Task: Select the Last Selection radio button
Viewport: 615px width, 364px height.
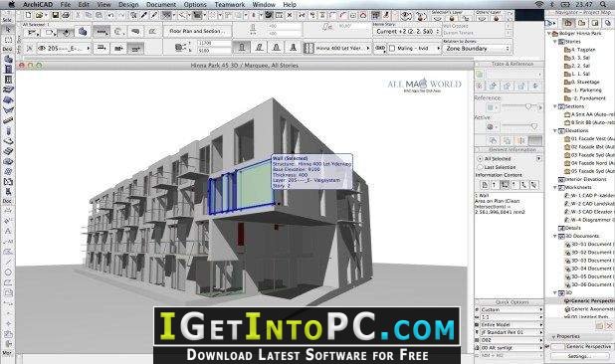Action: click(480, 167)
